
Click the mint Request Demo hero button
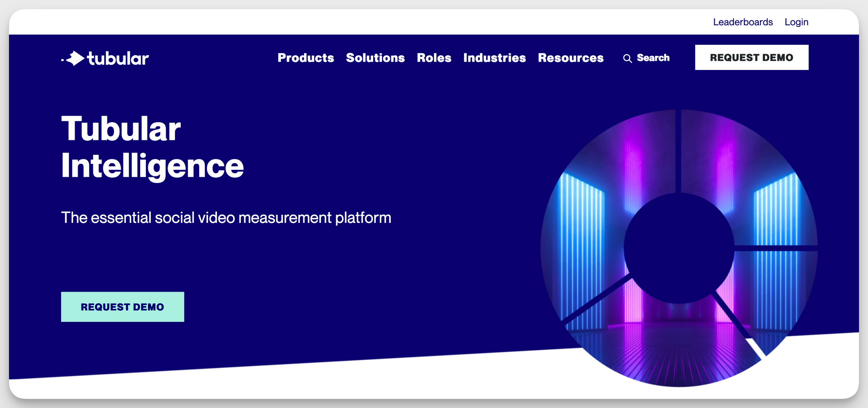[122, 307]
